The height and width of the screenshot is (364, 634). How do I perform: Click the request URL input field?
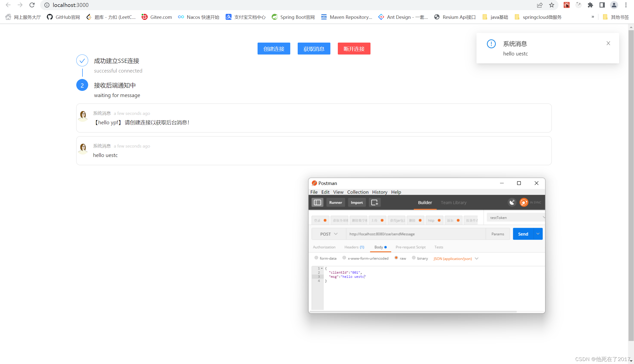pyautogui.click(x=416, y=234)
